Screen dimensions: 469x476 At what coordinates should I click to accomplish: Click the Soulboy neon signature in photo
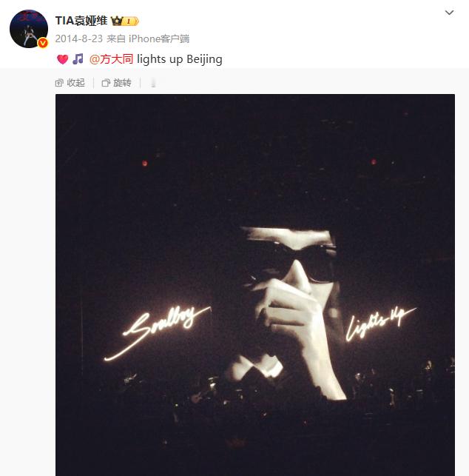(158, 332)
